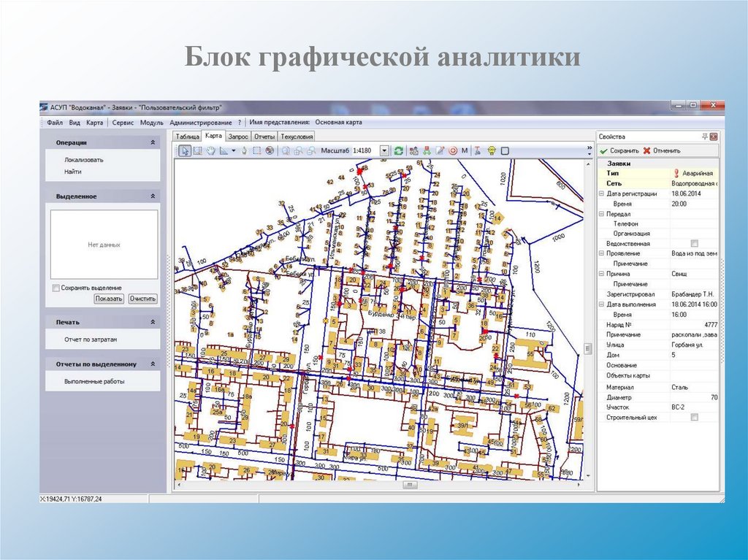This screenshot has width=748, height=560.
Task: Pick the triangle ruler measuring tool
Action: pos(224,150)
